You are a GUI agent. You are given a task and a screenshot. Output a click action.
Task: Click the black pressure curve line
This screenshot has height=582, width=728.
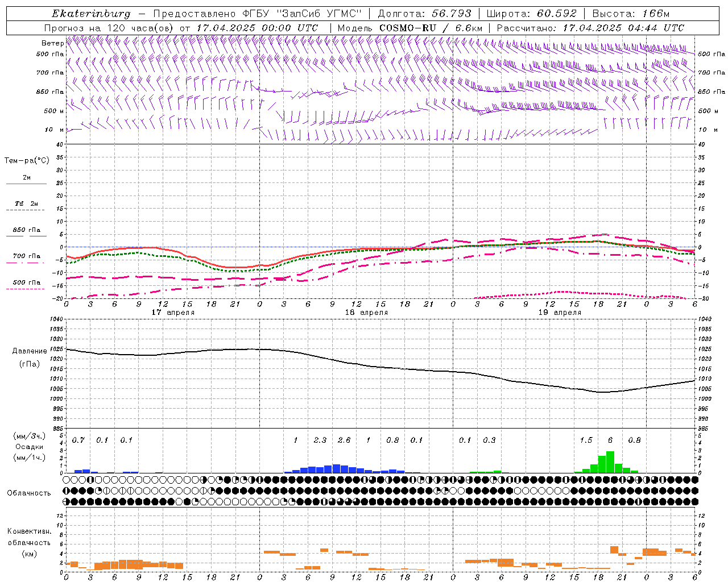pyautogui.click(x=381, y=367)
